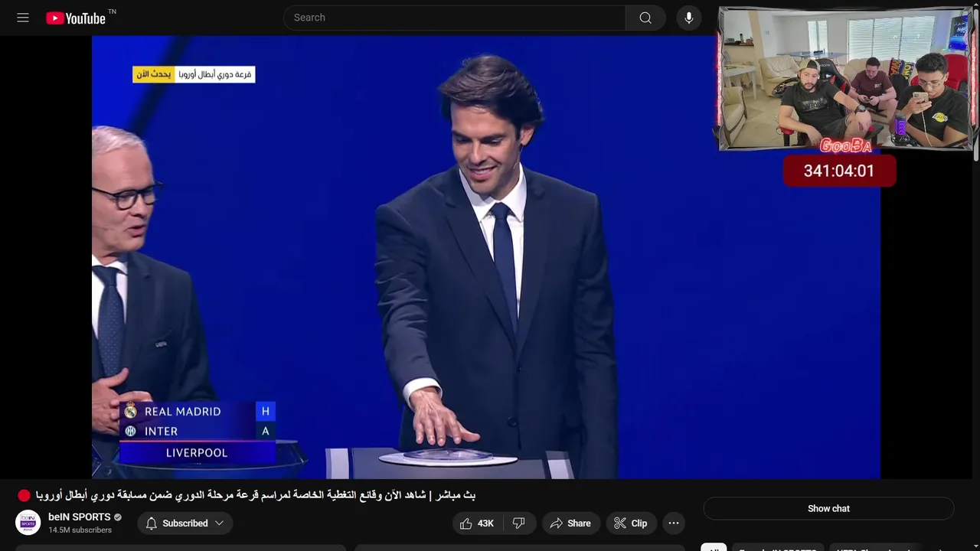
Task: Open the beIN SPORTS channel name link
Action: [x=80, y=517]
